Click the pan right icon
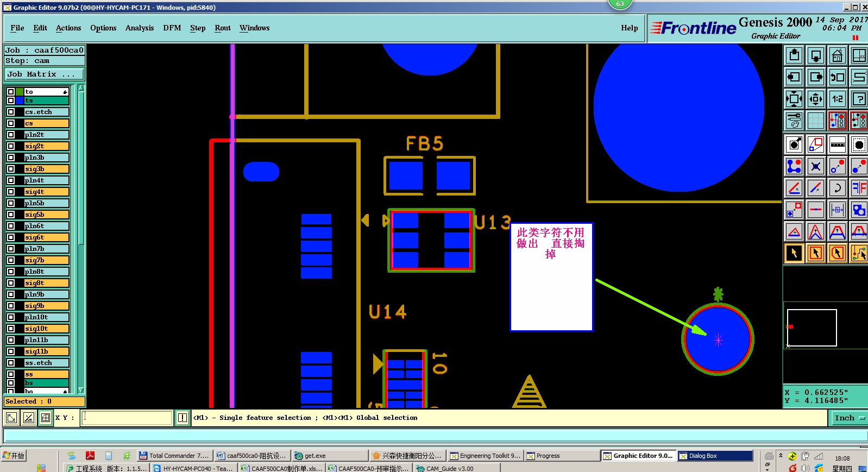Viewport: 868px width, 472px height. [816, 77]
